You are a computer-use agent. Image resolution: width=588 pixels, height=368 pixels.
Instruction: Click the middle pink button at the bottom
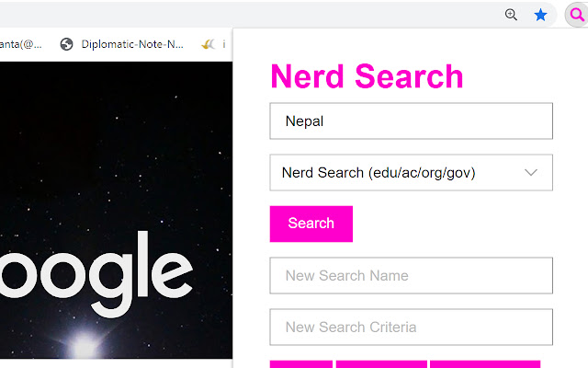pyautogui.click(x=381, y=364)
